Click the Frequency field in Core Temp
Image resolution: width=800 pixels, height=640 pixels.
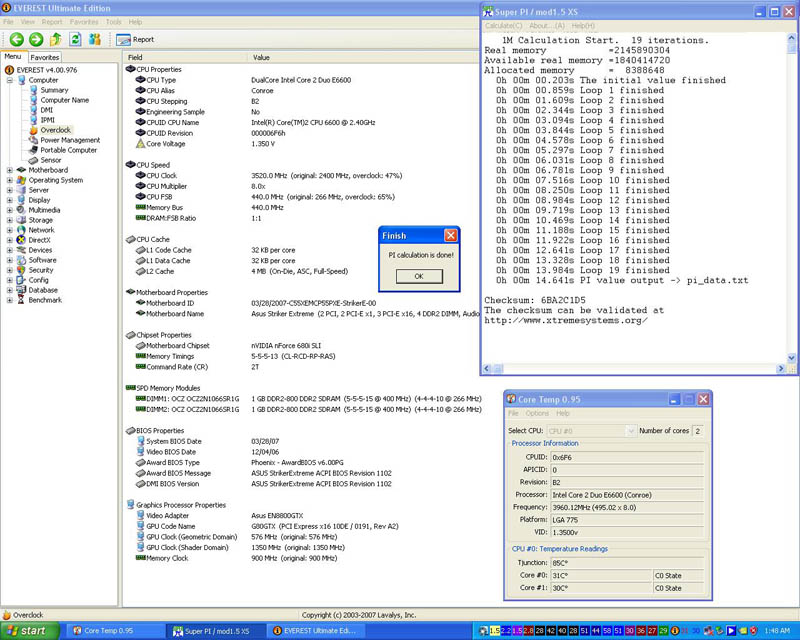(x=627, y=507)
